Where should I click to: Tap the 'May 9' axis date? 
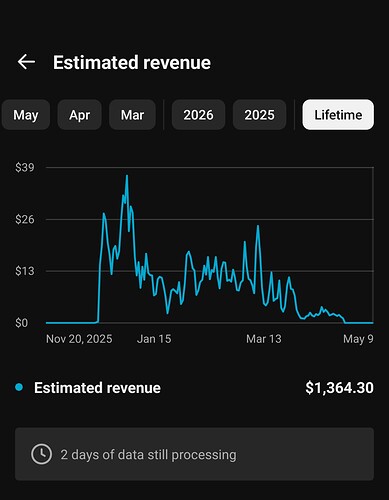click(358, 339)
